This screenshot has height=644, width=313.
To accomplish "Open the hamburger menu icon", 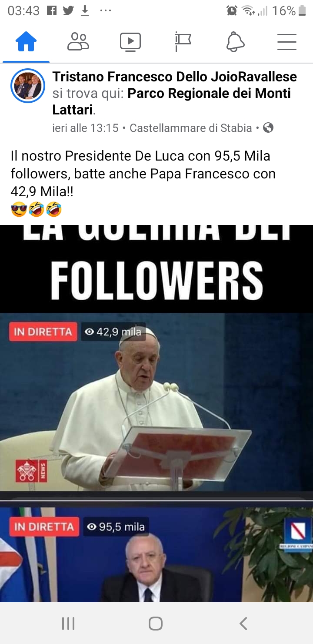I will (287, 42).
